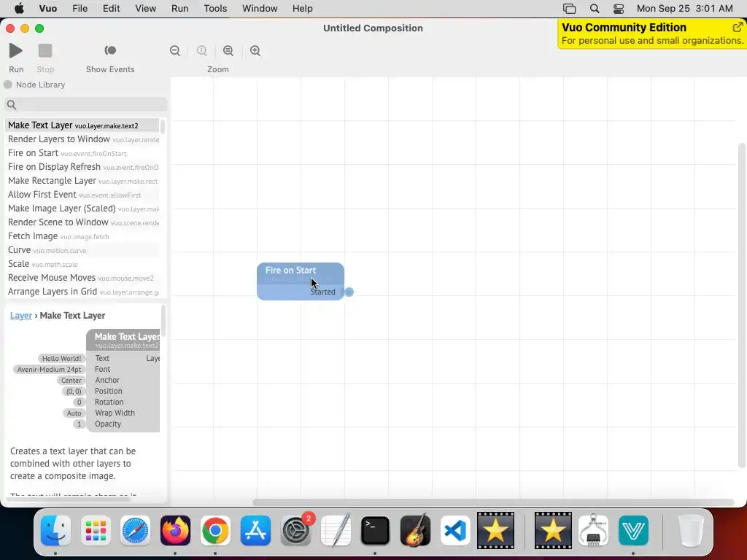Viewport: 747px width, 560px height.
Task: Select Make Text Layer in node list
Action: (83, 125)
